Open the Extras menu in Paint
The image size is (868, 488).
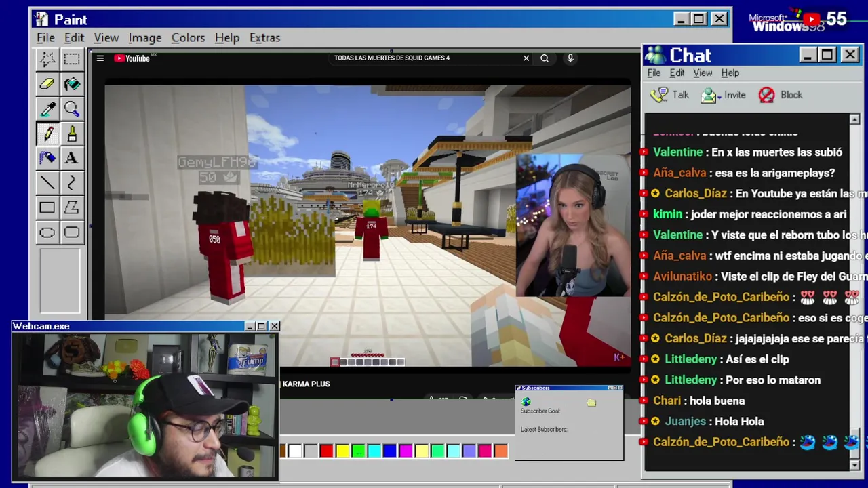(264, 38)
